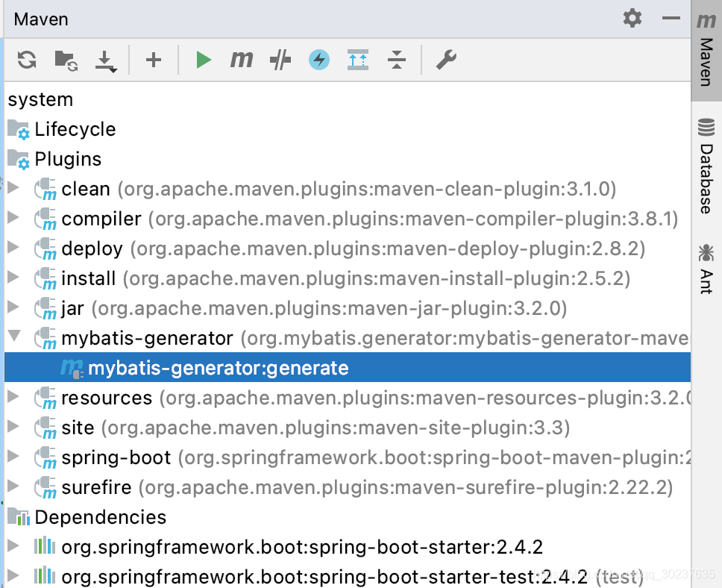Viewport: 722px width, 588px height.
Task: Click the site plugin icon
Action: 45,428
